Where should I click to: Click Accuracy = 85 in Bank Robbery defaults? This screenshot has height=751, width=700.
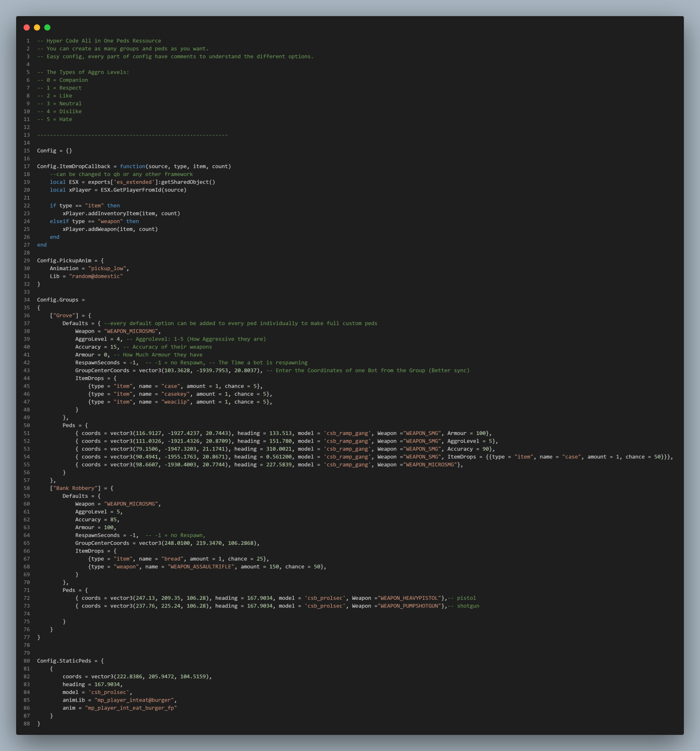pyautogui.click(x=96, y=519)
